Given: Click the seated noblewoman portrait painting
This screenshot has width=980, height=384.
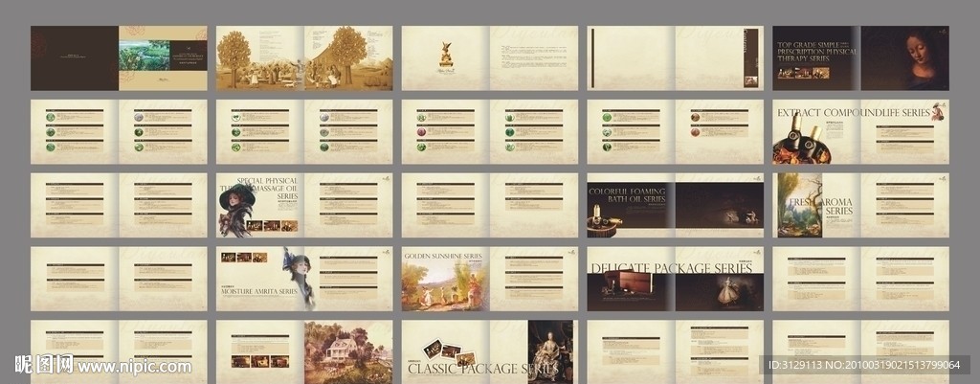Looking at the screenshot, I should [549, 352].
